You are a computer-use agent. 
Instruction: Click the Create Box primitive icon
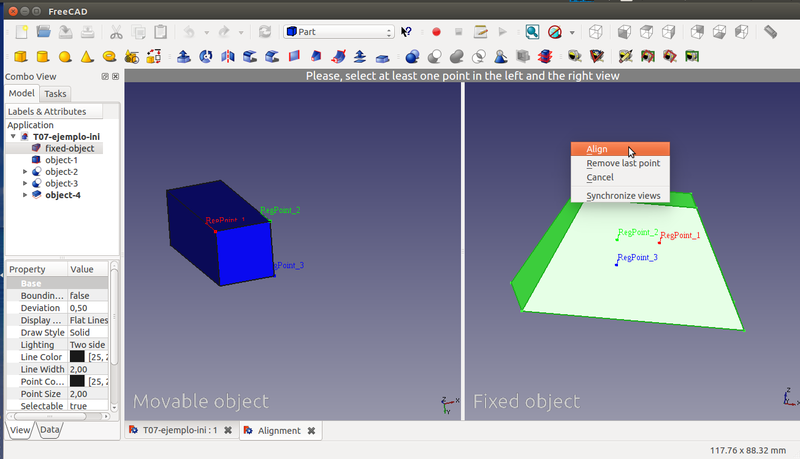pyautogui.click(x=20, y=56)
